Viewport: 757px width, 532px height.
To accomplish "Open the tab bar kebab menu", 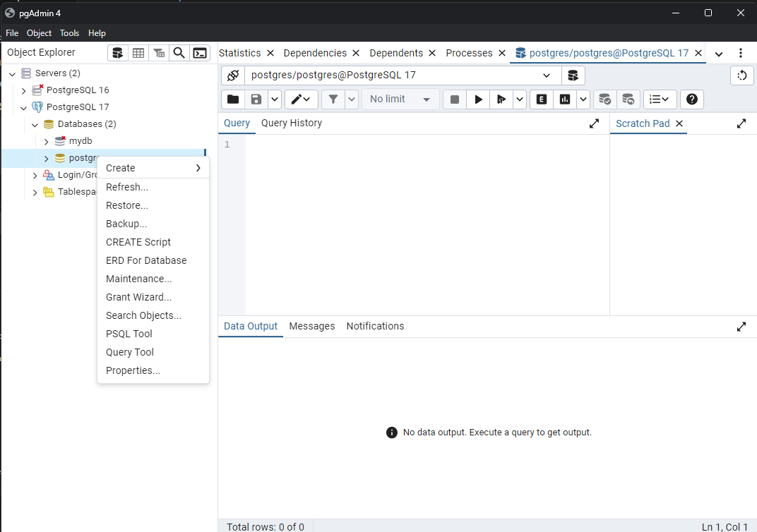I will point(741,53).
